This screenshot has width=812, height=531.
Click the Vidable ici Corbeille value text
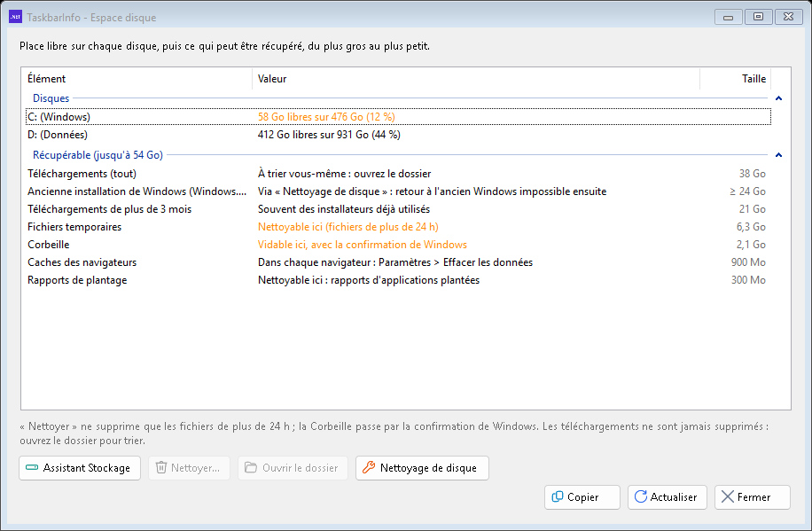363,245
